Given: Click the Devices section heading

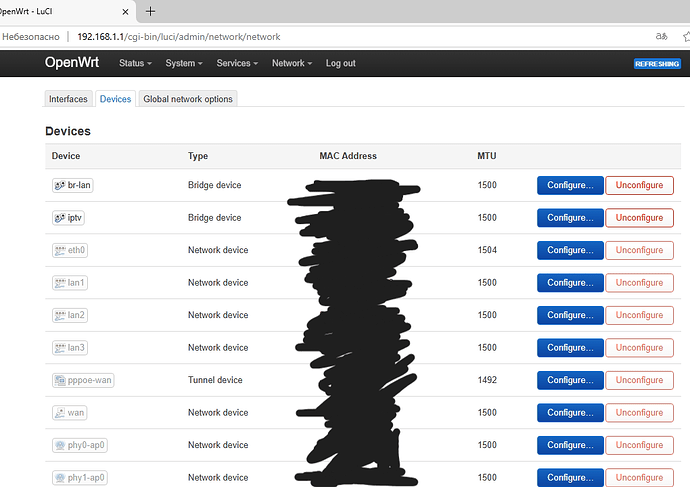Looking at the screenshot, I should pyautogui.click(x=68, y=131).
